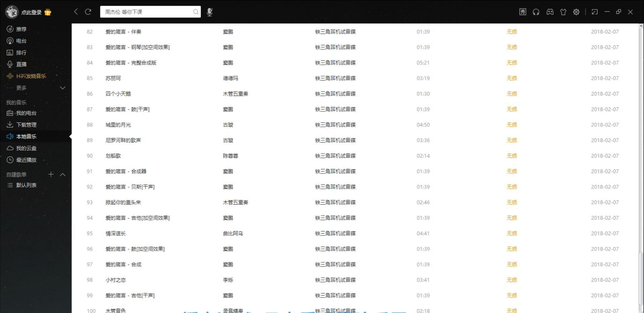Open the 排行 music charts

point(21,52)
